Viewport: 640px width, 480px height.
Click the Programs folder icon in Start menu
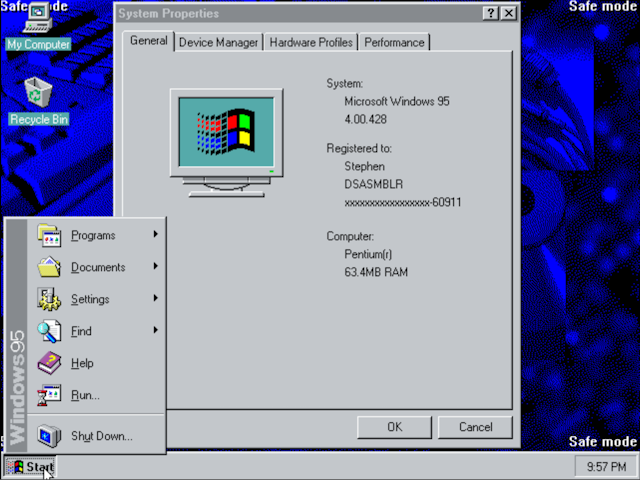click(49, 236)
